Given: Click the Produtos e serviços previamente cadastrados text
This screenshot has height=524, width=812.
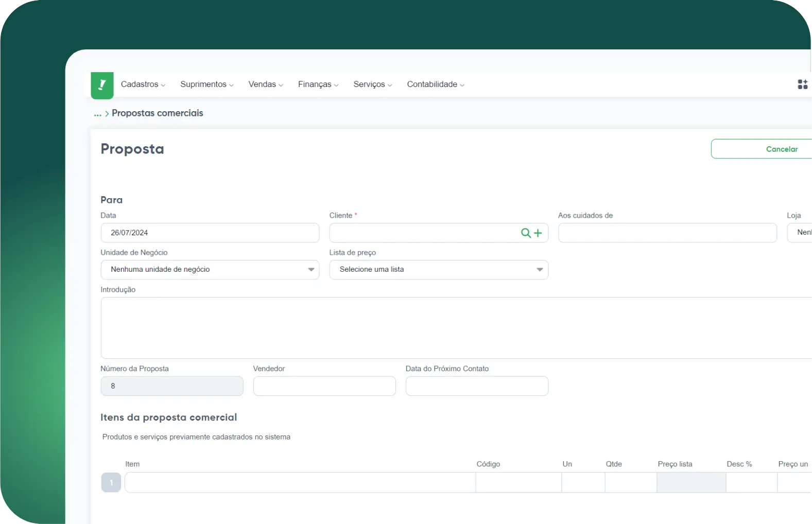Looking at the screenshot, I should (196, 437).
